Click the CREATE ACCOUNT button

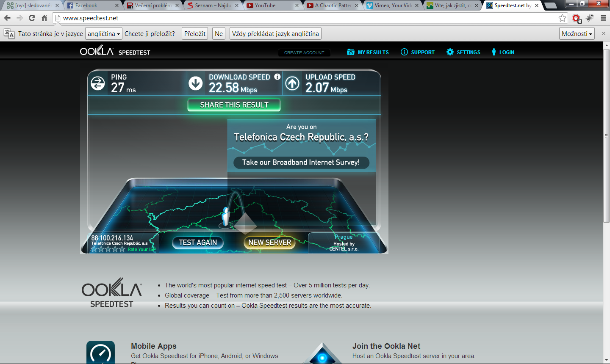(x=304, y=52)
